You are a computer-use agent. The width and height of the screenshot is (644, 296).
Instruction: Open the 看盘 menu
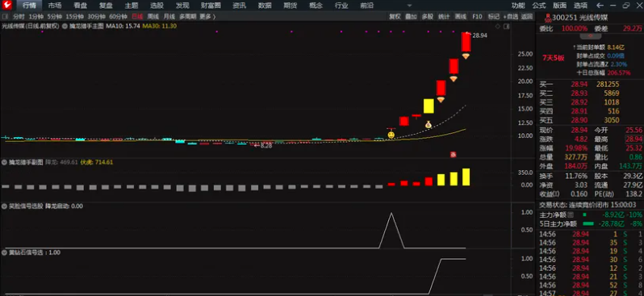[x=80, y=6]
